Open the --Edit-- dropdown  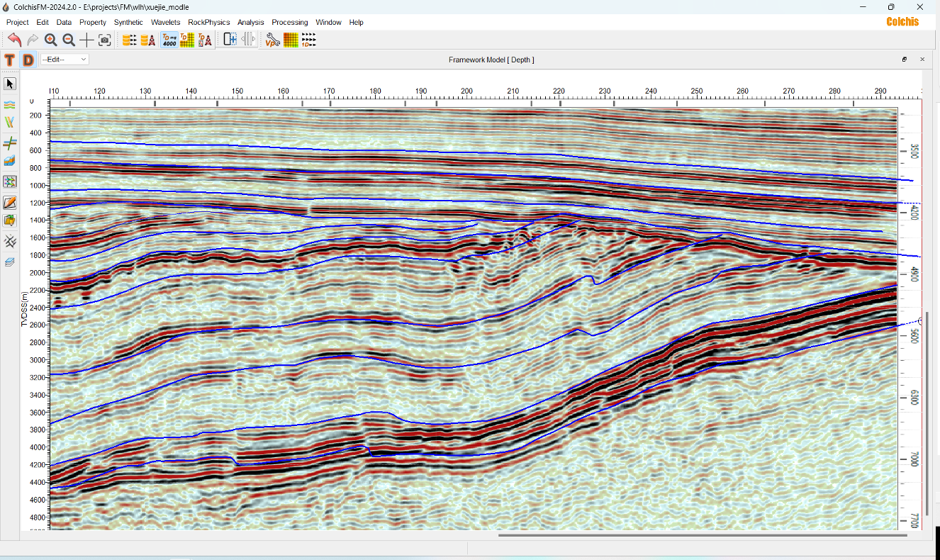(65, 60)
